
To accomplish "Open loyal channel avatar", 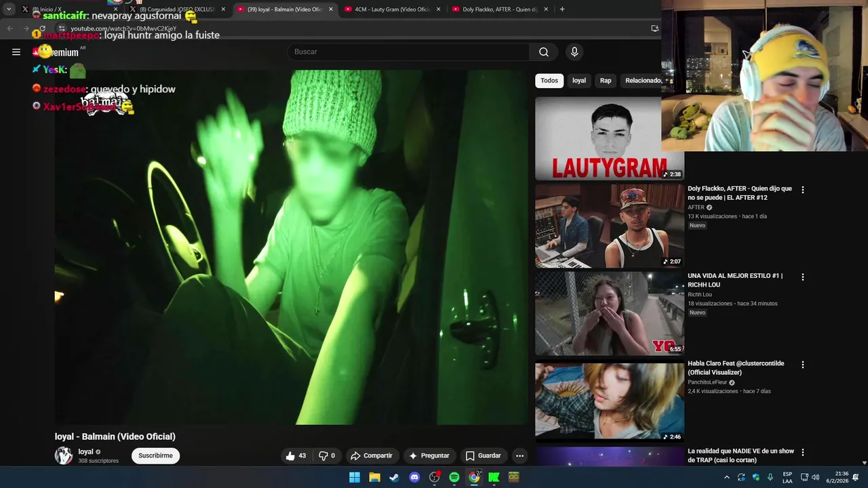I will coord(64,455).
